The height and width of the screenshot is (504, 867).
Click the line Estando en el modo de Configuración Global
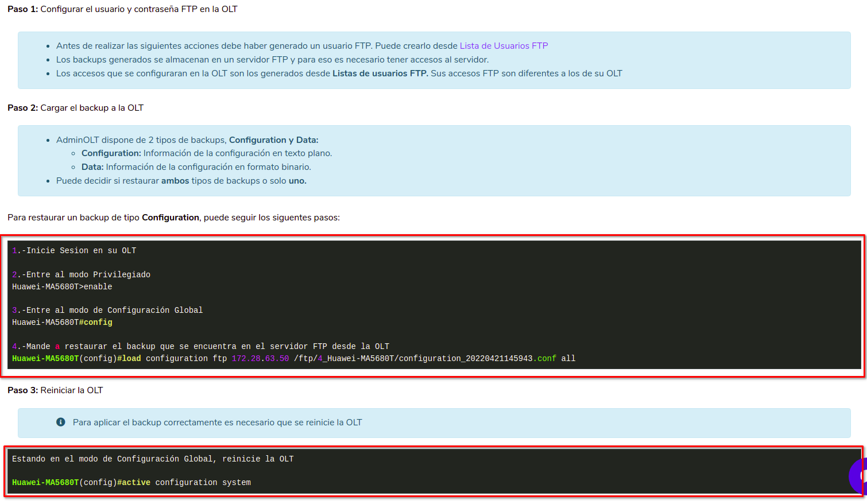pos(153,459)
